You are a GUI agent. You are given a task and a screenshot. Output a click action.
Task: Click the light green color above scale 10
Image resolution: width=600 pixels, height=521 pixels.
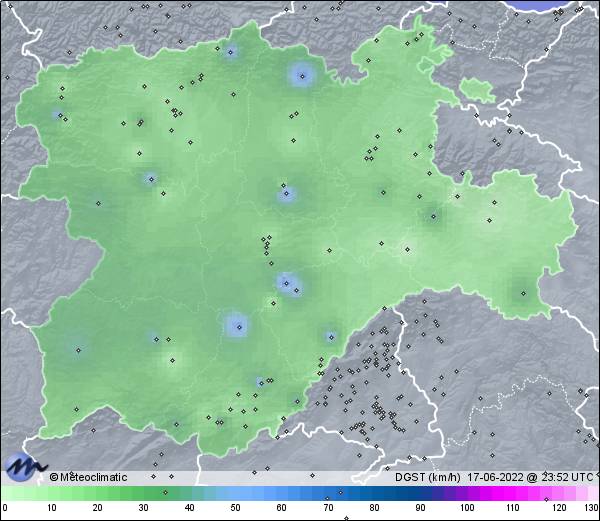click(x=52, y=493)
